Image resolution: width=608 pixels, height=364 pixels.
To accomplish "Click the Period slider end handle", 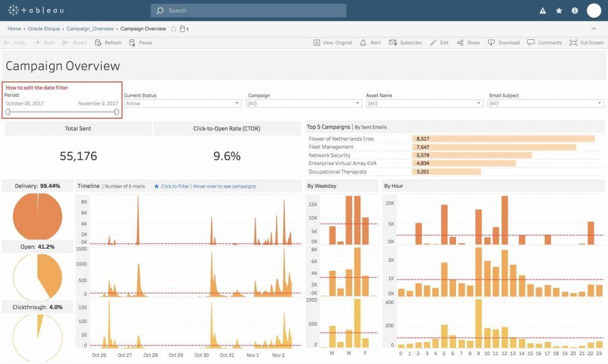I will [117, 112].
